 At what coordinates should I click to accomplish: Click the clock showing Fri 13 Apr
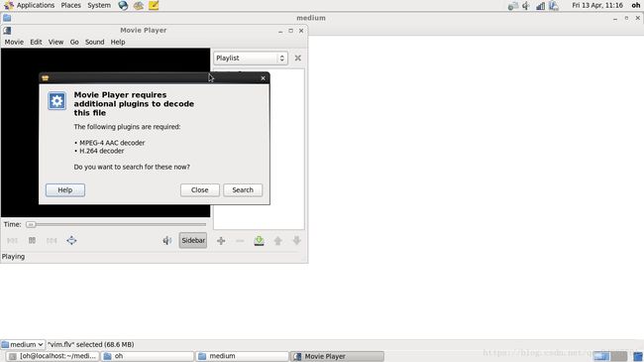(x=597, y=5)
